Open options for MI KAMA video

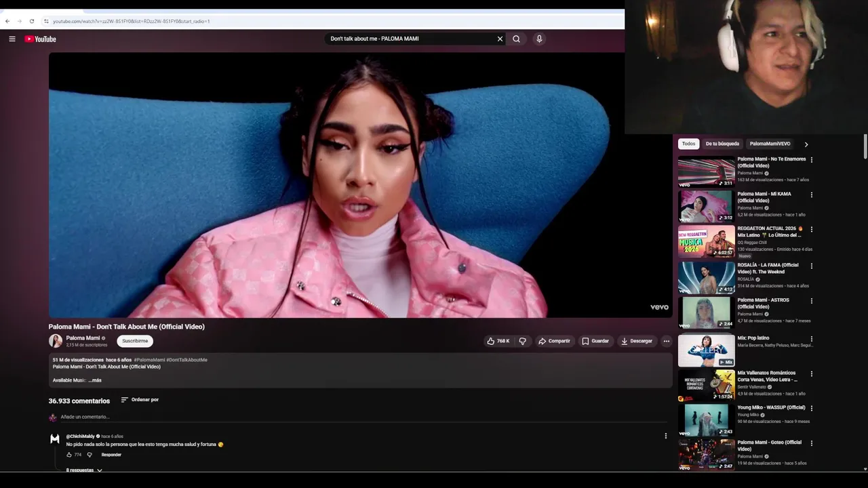pos(812,195)
